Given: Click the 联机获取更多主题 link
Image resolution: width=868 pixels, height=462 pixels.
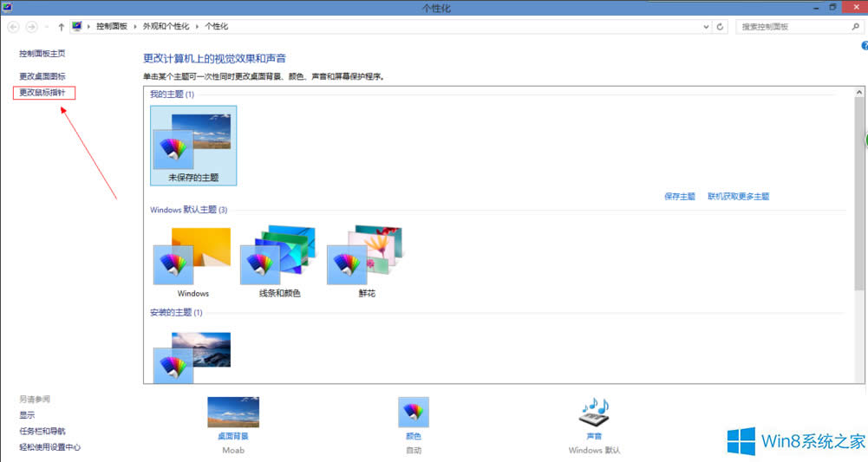Looking at the screenshot, I should (738, 197).
